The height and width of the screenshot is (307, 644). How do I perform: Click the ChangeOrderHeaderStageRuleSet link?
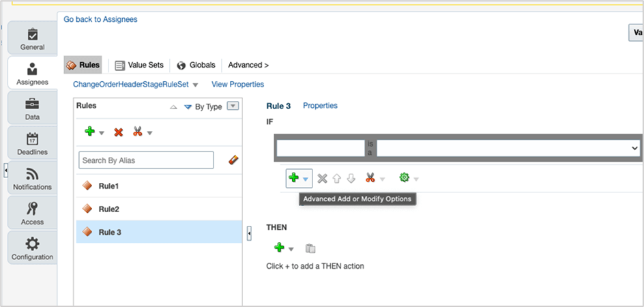pyautogui.click(x=130, y=84)
